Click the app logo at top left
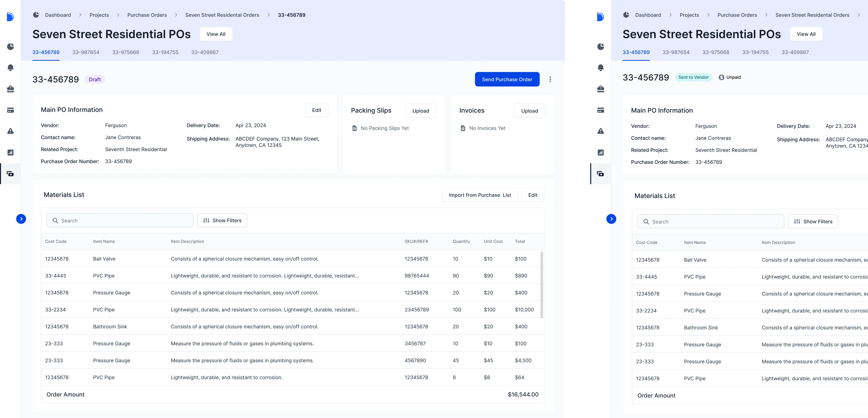The image size is (868, 418). point(10,17)
